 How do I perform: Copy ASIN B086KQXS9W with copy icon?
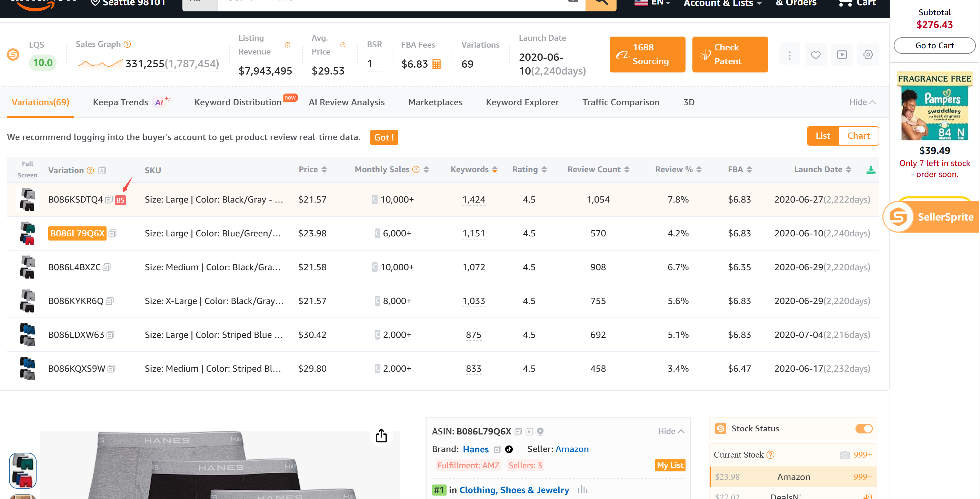click(x=111, y=369)
